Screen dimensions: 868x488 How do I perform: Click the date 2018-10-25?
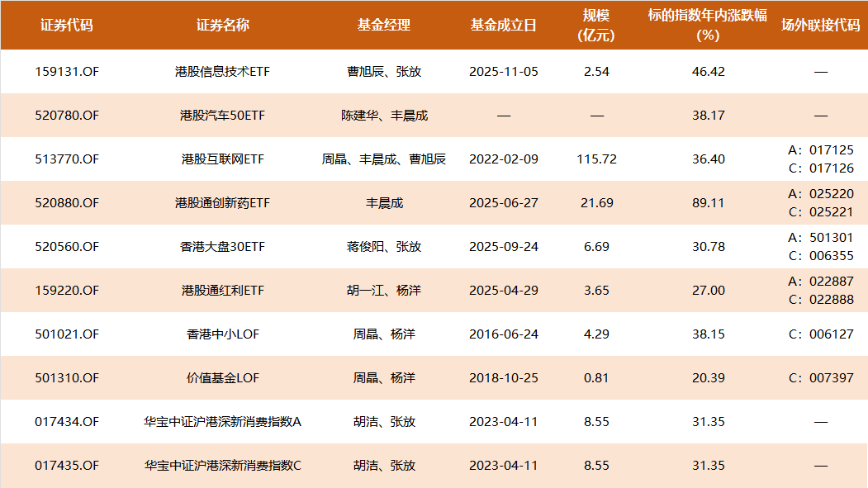pos(504,378)
